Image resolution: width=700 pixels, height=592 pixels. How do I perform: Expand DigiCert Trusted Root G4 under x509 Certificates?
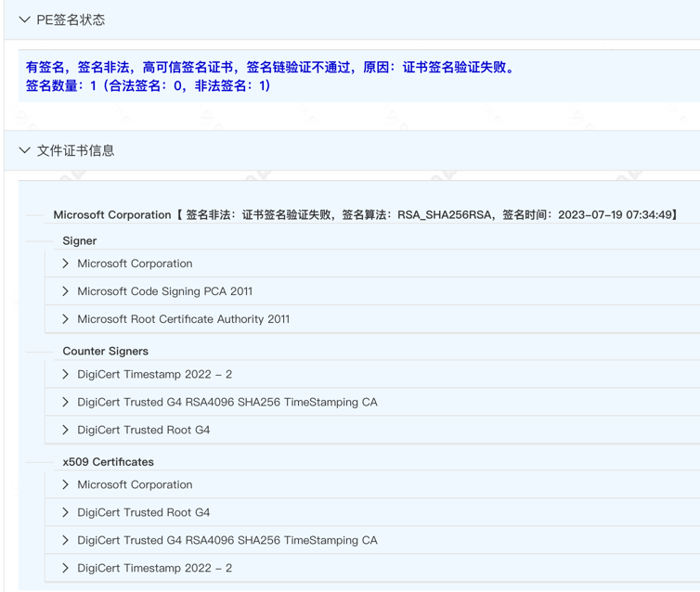click(66, 512)
